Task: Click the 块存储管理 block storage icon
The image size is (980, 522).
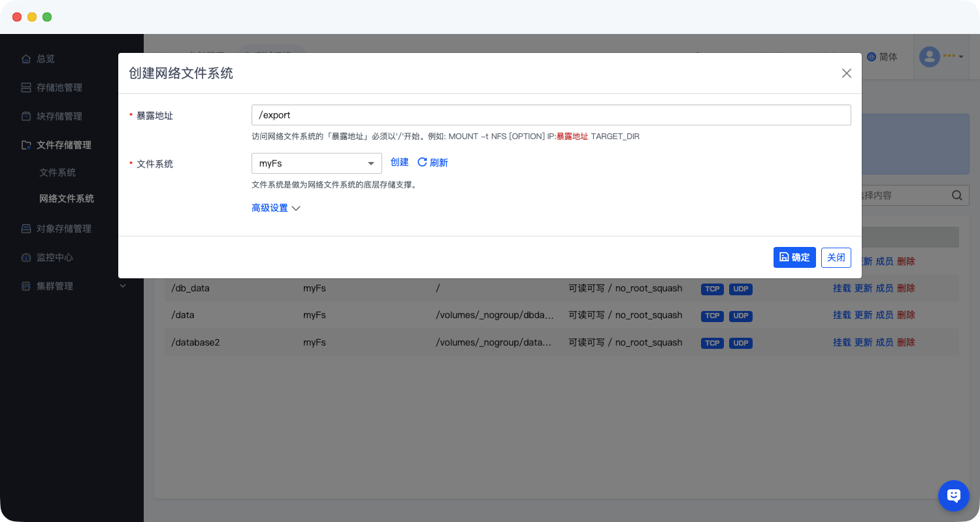Action: click(26, 116)
